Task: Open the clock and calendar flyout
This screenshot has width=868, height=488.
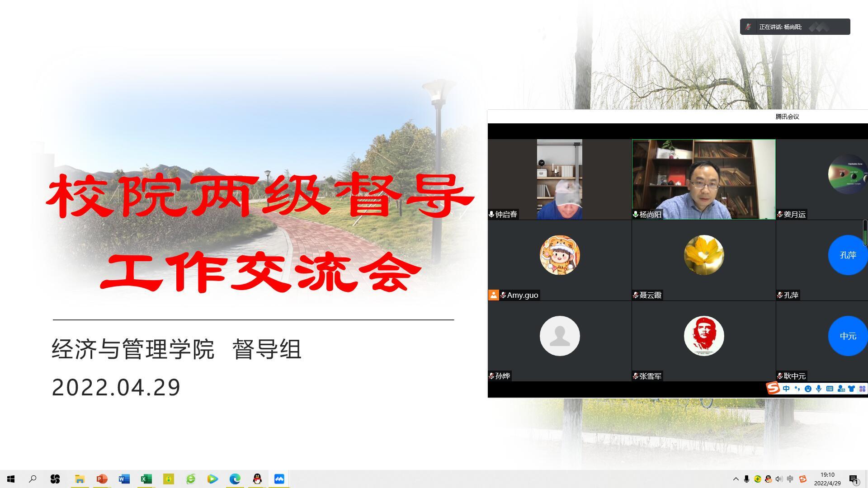Action: (x=827, y=479)
